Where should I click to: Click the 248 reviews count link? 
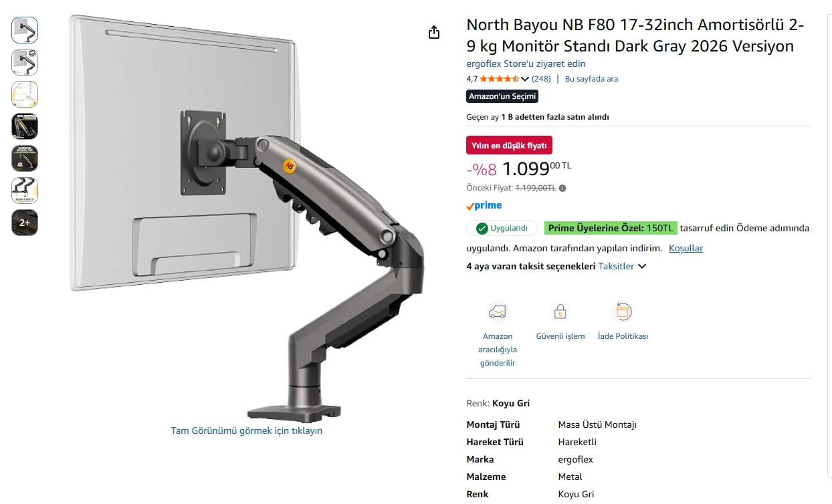tap(541, 79)
